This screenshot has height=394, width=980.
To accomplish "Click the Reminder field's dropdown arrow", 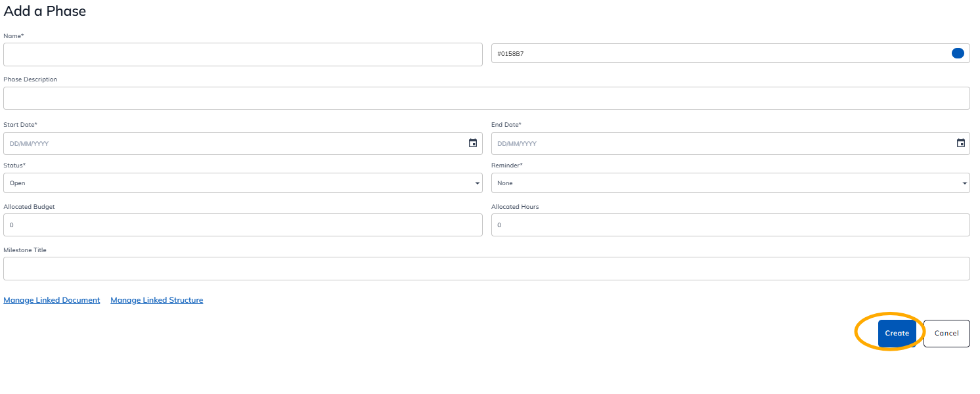I will coord(965,183).
